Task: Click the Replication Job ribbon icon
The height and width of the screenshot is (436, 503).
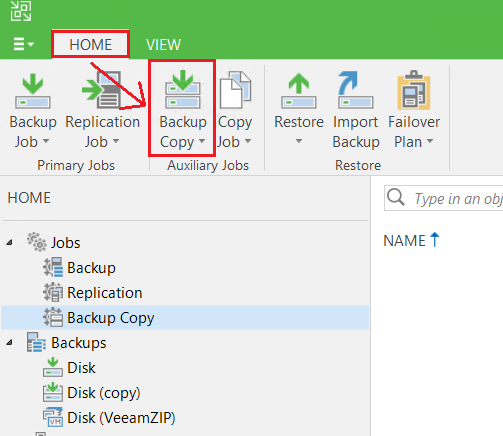Action: [102, 90]
